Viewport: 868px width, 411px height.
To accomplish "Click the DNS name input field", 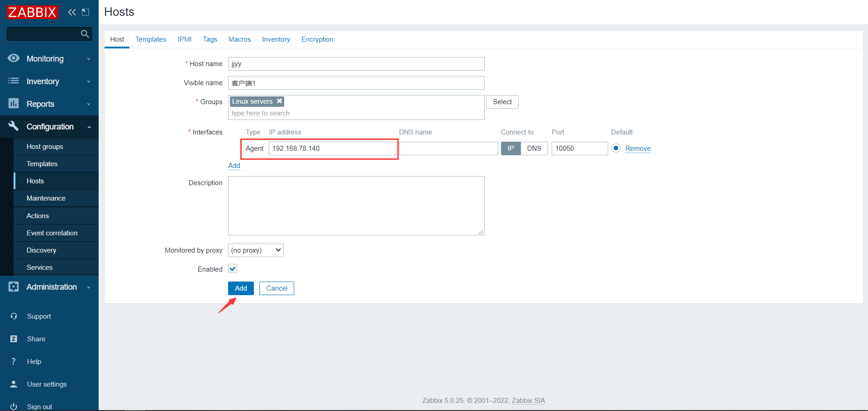I will (x=448, y=148).
